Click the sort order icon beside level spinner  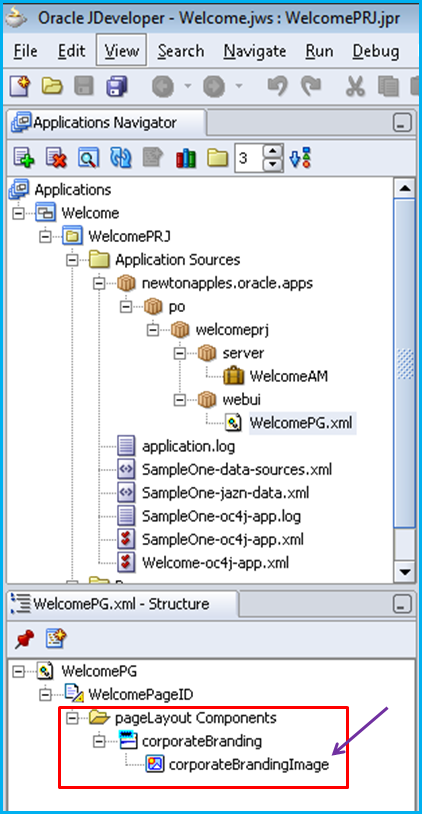(x=300, y=158)
